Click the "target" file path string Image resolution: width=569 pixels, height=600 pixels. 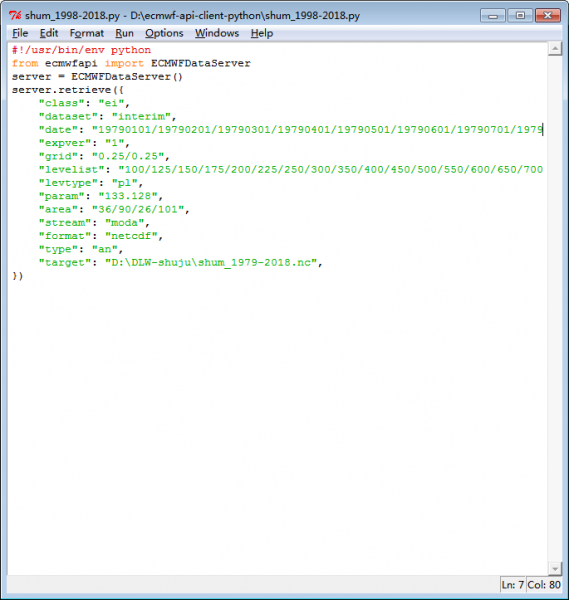click(x=211, y=262)
